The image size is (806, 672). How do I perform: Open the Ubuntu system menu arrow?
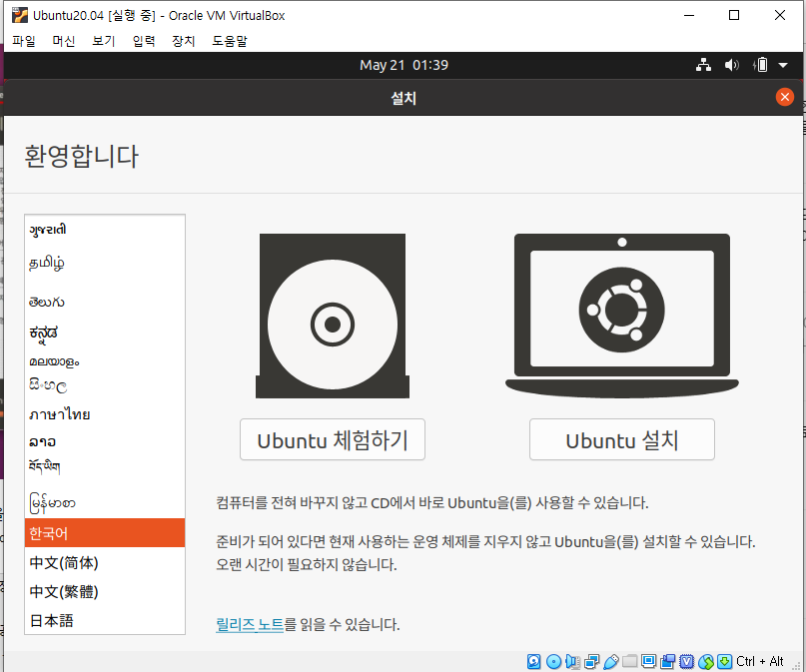pyautogui.click(x=783, y=65)
